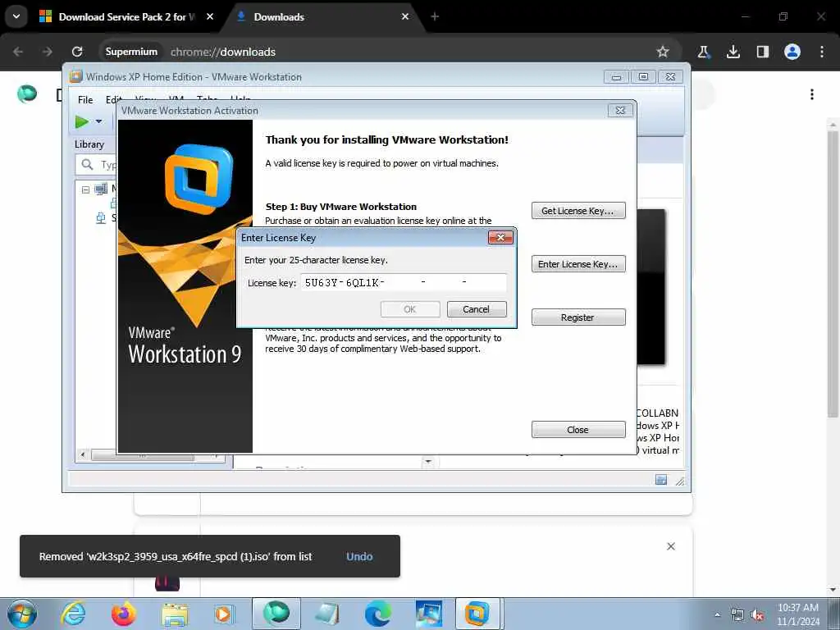This screenshot has height=630, width=840.
Task: Reload the browser page
Action: [77, 52]
